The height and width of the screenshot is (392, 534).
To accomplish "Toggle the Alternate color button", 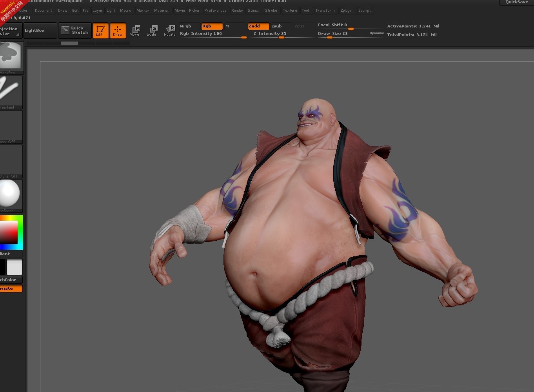I will coord(11,289).
